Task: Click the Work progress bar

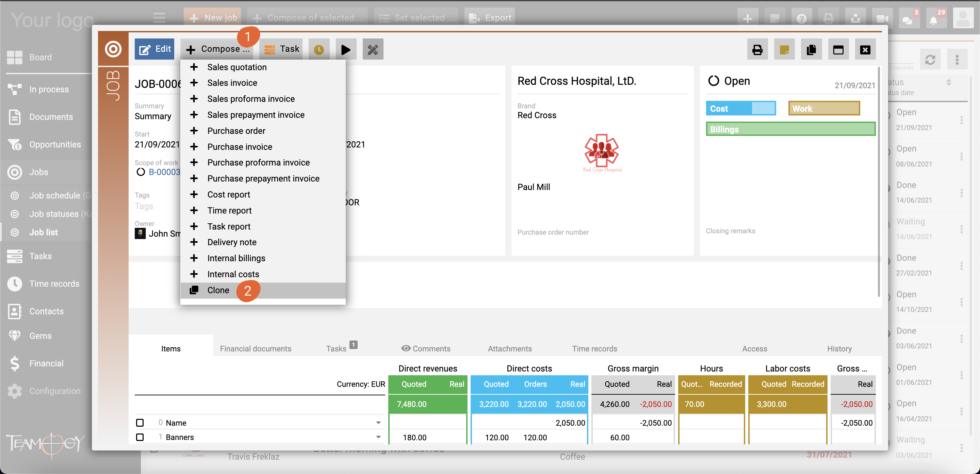Action: pyautogui.click(x=823, y=108)
